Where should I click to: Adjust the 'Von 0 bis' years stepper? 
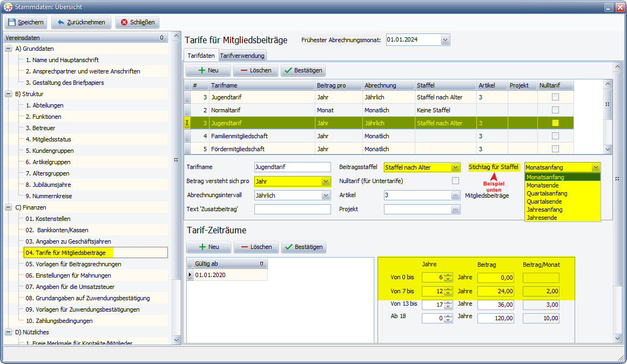click(x=448, y=278)
